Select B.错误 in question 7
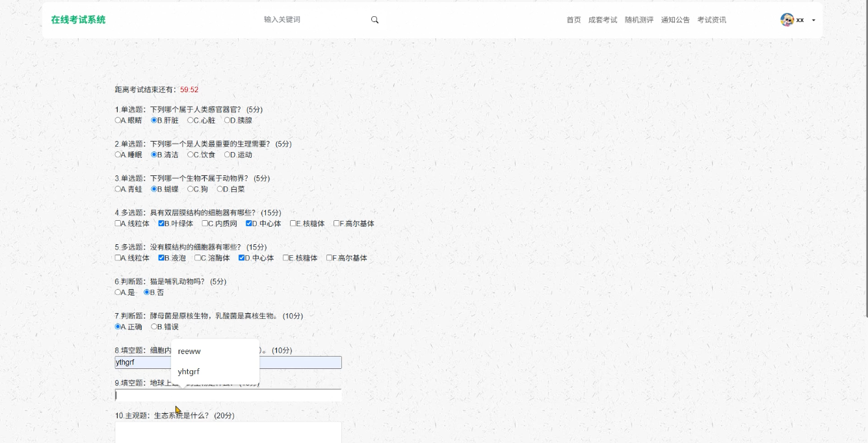This screenshot has height=443, width=868. [154, 327]
